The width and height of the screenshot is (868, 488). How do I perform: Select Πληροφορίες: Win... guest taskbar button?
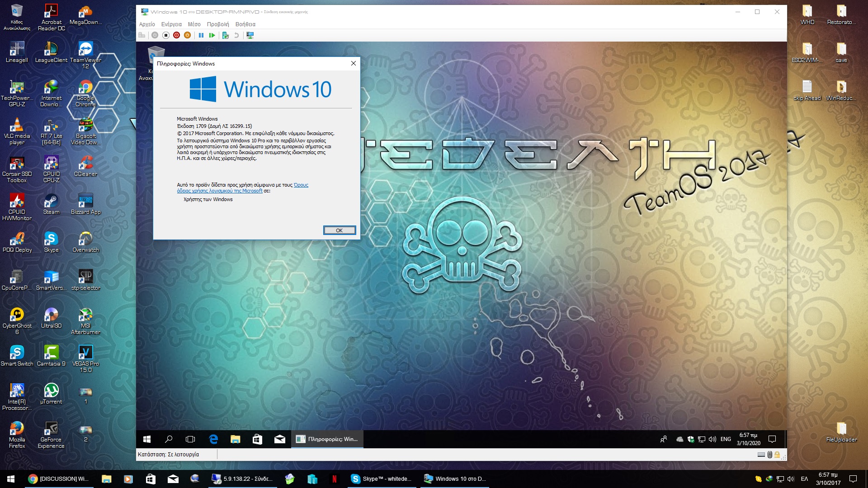pyautogui.click(x=327, y=439)
